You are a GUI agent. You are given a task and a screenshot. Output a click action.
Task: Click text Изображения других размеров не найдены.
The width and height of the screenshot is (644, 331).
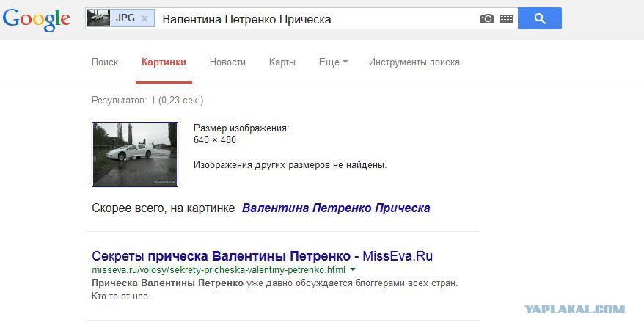coord(290,165)
